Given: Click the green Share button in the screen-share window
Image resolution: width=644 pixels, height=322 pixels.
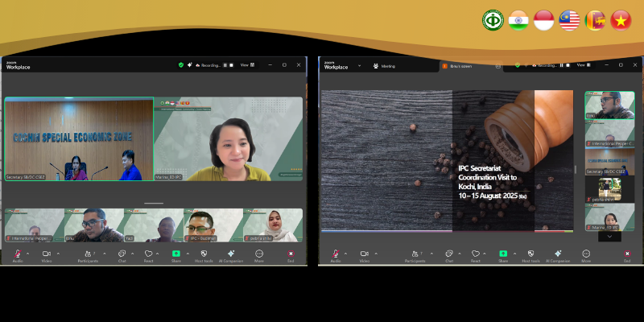Looking at the screenshot, I should coord(502,254).
